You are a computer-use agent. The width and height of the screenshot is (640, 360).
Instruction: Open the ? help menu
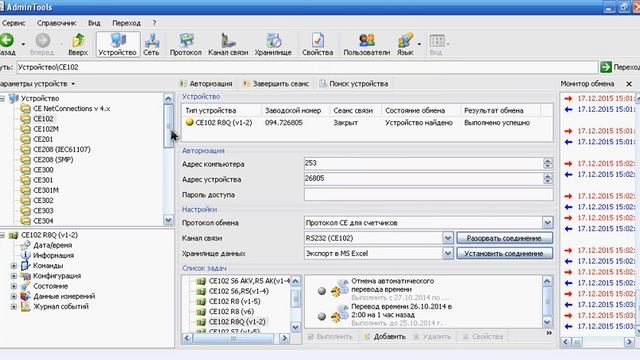[154, 23]
